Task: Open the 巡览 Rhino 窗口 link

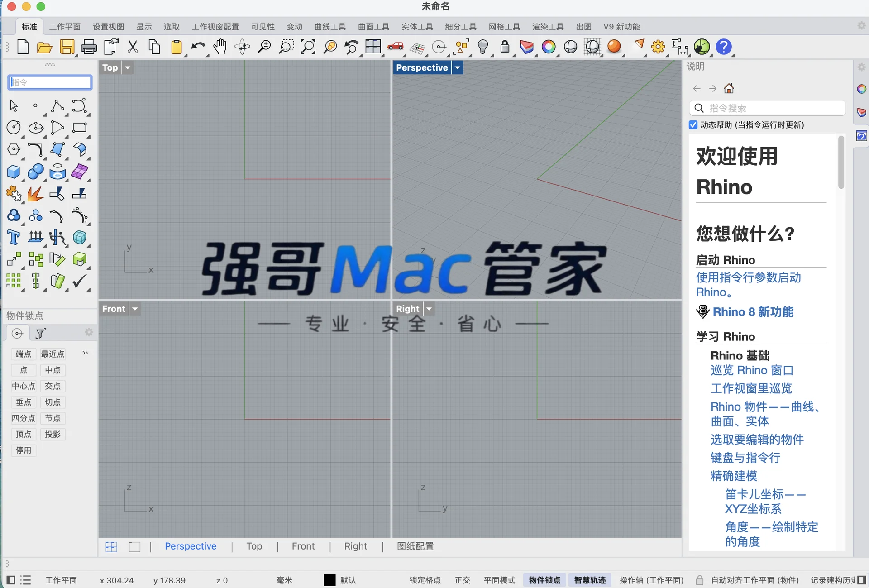Action: (752, 370)
